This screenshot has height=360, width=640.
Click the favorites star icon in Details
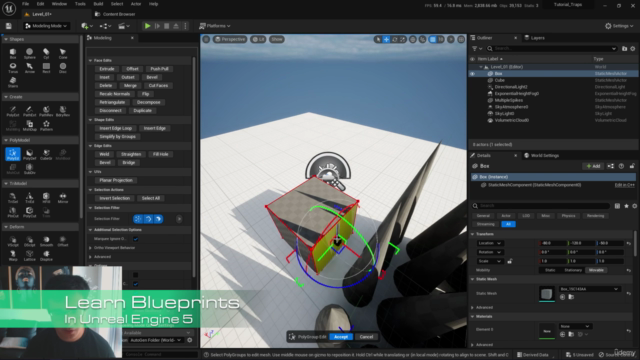tap(626, 206)
